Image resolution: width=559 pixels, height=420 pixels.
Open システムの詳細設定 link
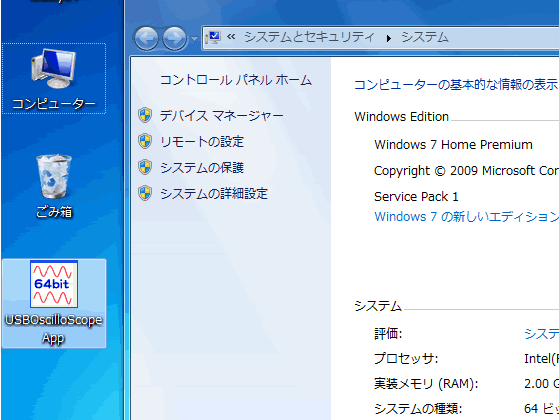pos(214,194)
